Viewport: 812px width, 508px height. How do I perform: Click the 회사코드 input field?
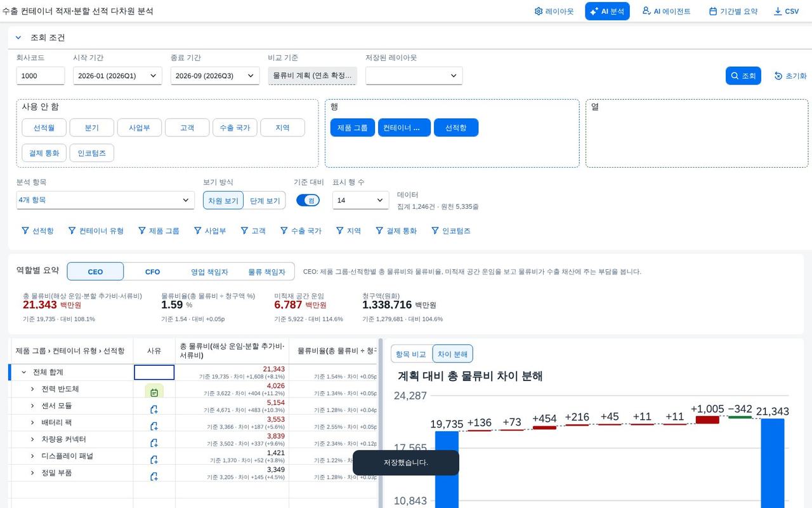tap(41, 76)
